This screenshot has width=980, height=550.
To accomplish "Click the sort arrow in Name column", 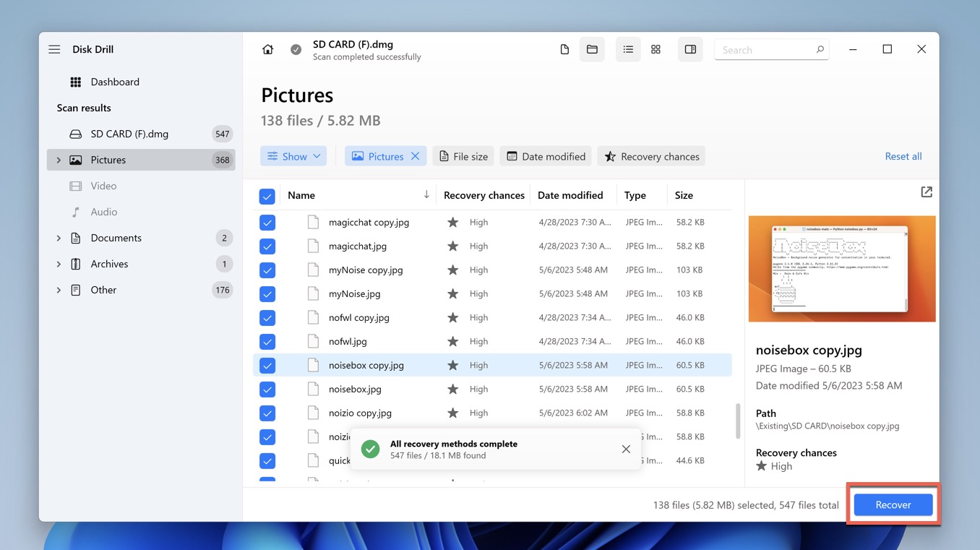I will point(426,194).
